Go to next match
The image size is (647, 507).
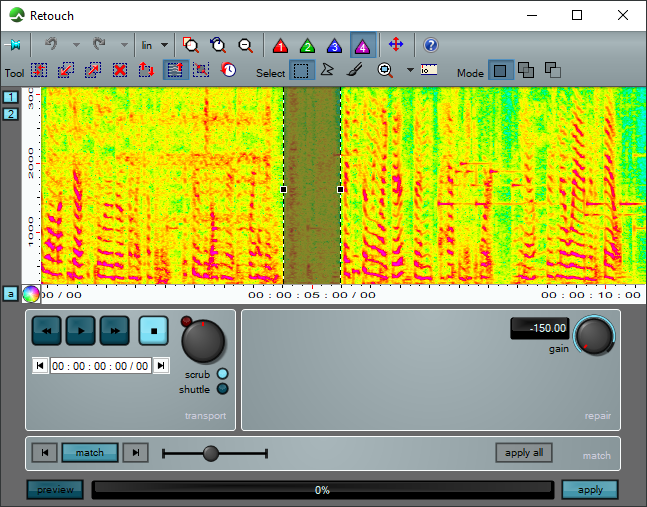pos(136,453)
